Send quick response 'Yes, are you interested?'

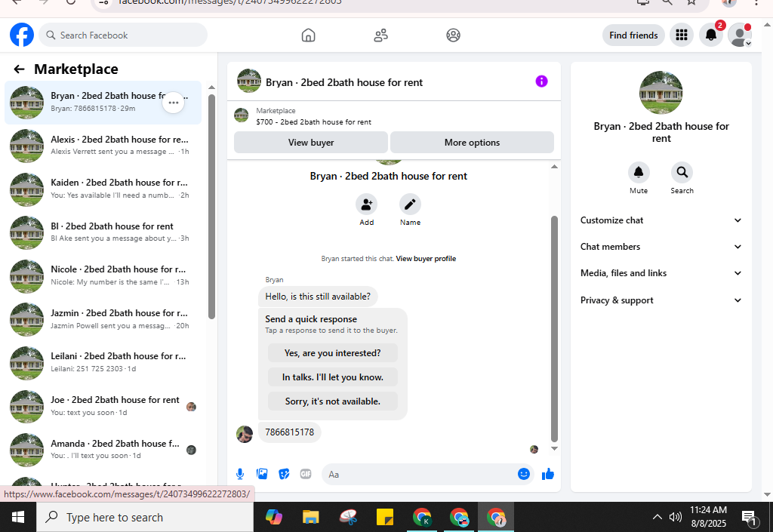pos(333,353)
